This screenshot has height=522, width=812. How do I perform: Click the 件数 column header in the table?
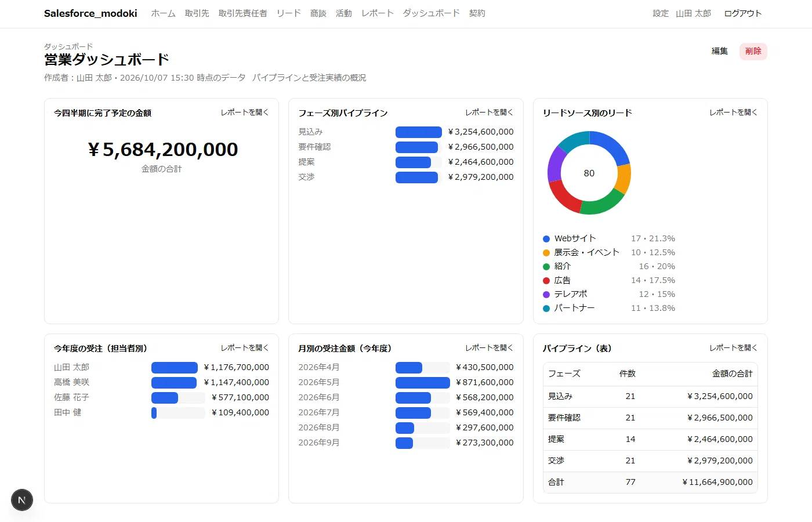628,374
